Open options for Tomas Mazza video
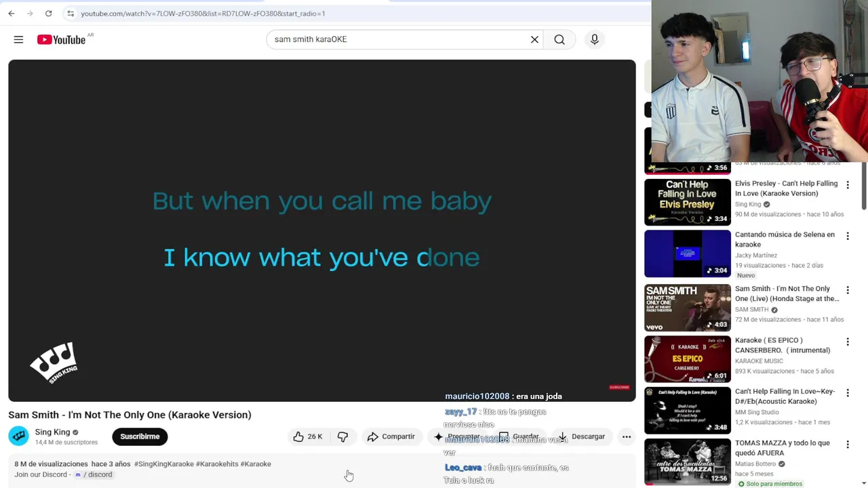 (x=847, y=444)
